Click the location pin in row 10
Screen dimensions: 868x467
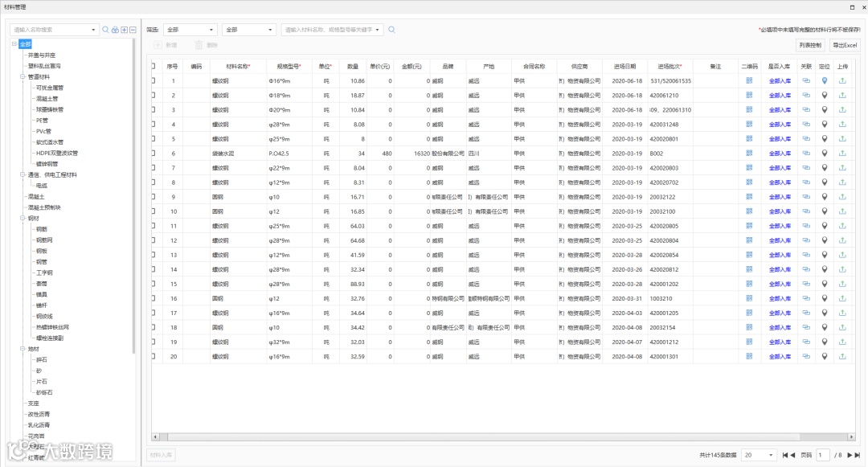coord(825,211)
